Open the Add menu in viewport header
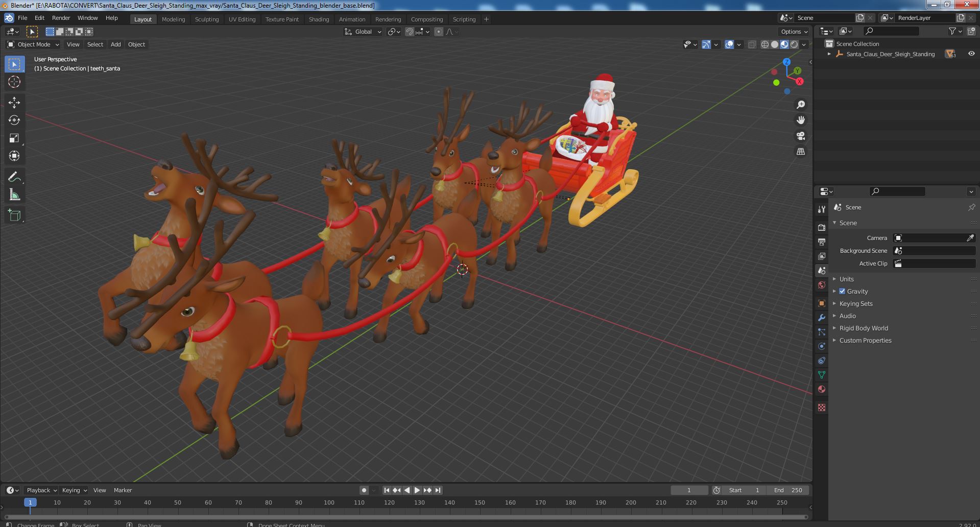Viewport: 980px width, 527px height. pyautogui.click(x=116, y=44)
